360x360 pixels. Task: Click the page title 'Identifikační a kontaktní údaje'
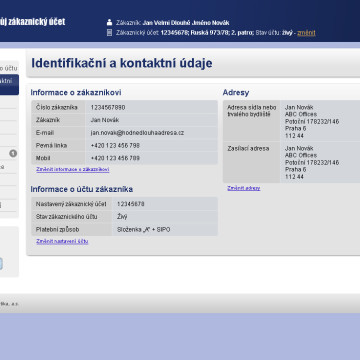click(x=122, y=63)
